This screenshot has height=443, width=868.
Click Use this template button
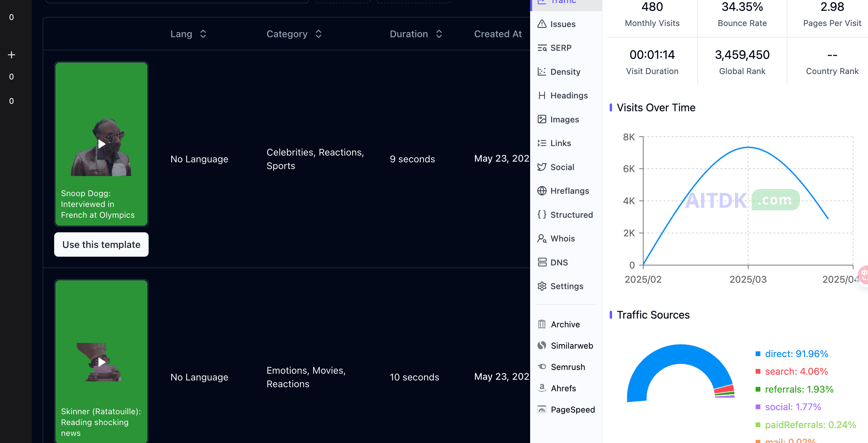click(101, 244)
